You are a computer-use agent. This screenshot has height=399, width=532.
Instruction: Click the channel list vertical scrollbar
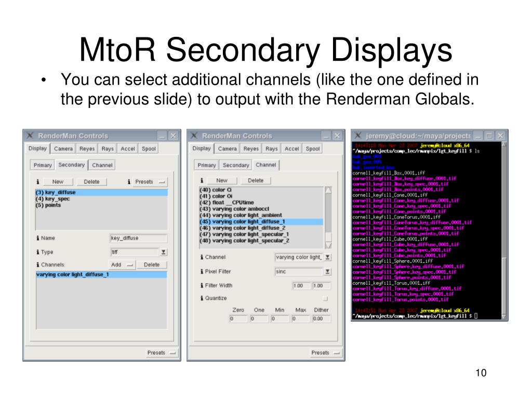[328, 218]
